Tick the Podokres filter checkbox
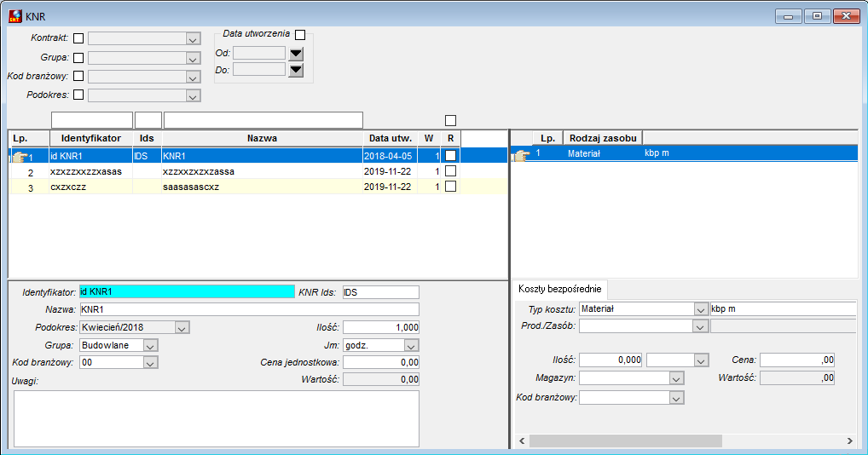This screenshot has height=455, width=868. pos(78,95)
